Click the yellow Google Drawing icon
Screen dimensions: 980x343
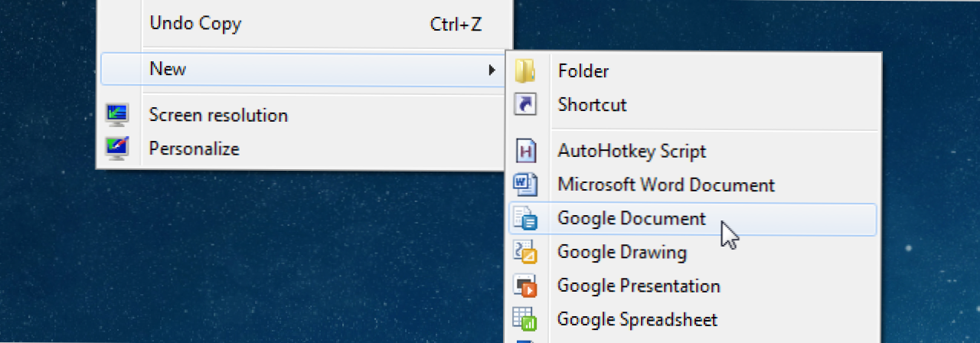point(525,252)
